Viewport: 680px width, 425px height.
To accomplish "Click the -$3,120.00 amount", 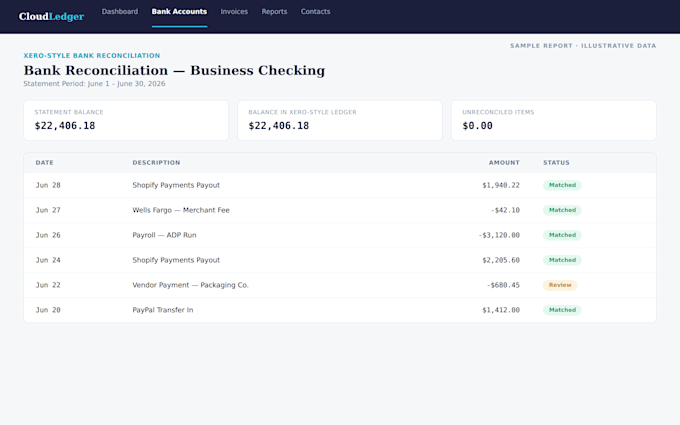I will 499,235.
